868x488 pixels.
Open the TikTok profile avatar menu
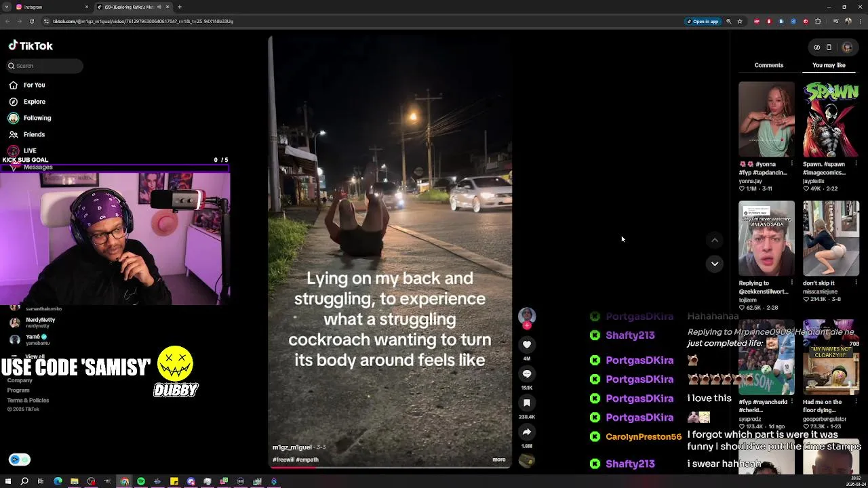(846, 47)
